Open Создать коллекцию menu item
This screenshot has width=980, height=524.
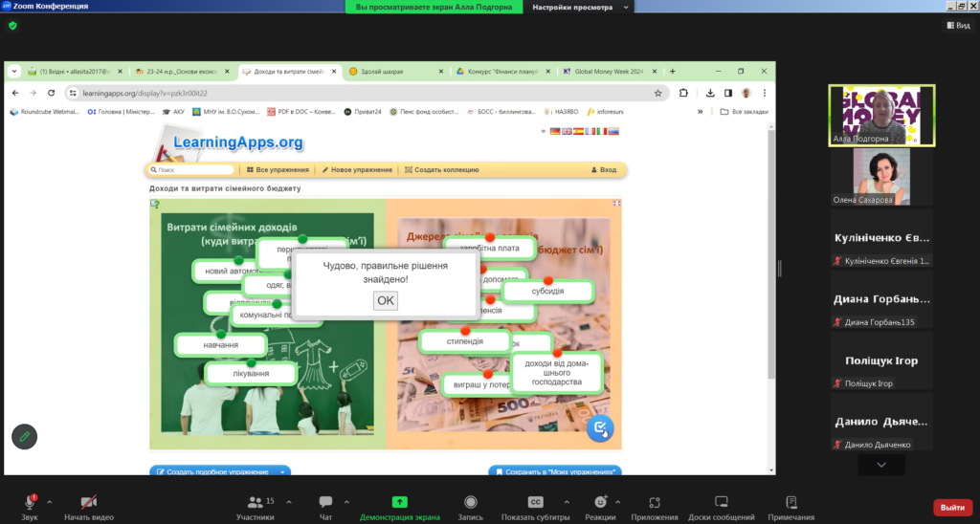click(441, 170)
